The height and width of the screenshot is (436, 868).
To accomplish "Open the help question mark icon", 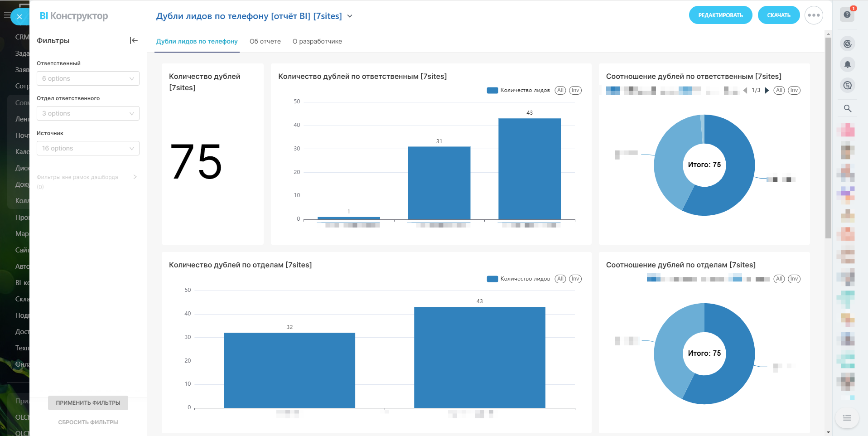I will click(x=847, y=15).
